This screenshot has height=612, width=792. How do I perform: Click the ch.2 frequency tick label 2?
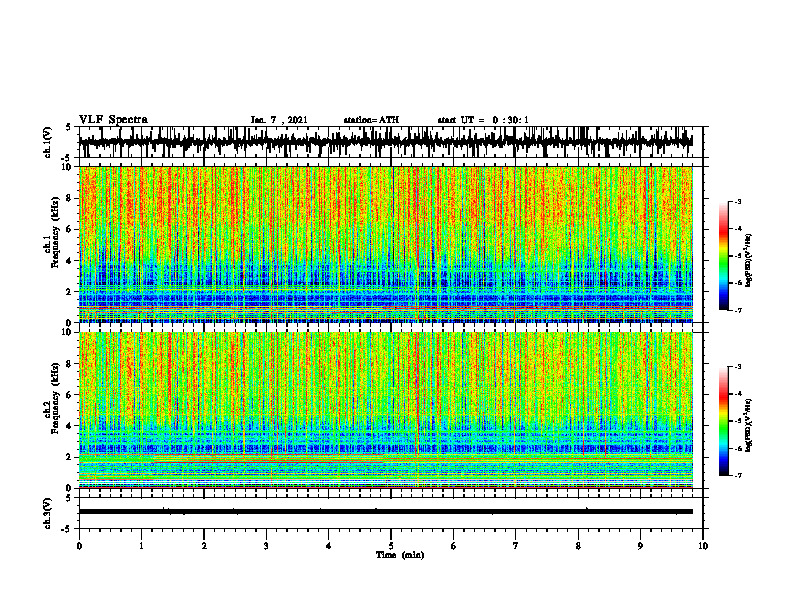(70, 457)
